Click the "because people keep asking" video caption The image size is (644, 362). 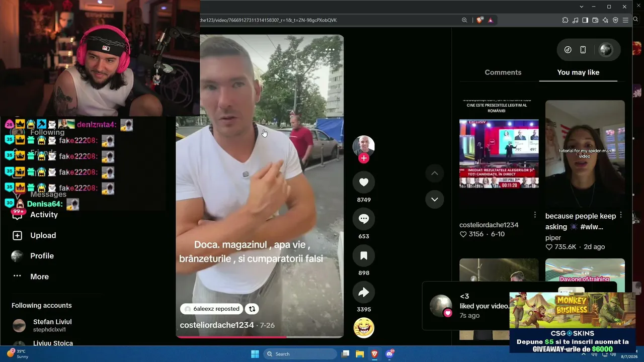(581, 221)
